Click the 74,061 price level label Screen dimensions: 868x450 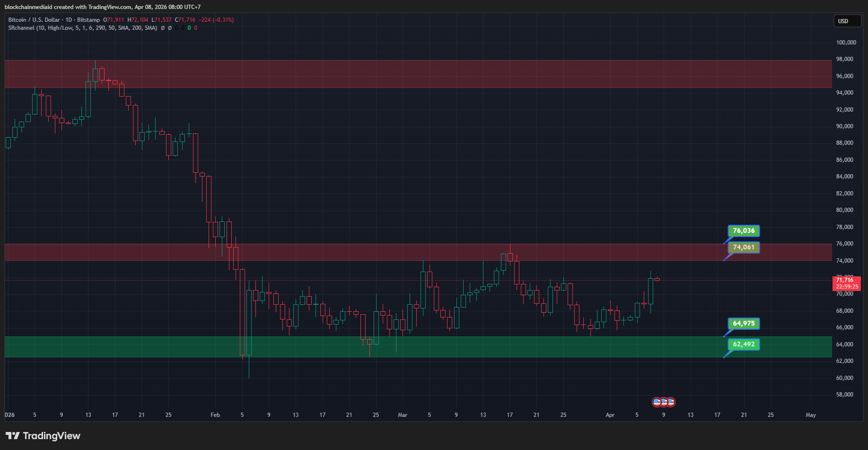(743, 247)
